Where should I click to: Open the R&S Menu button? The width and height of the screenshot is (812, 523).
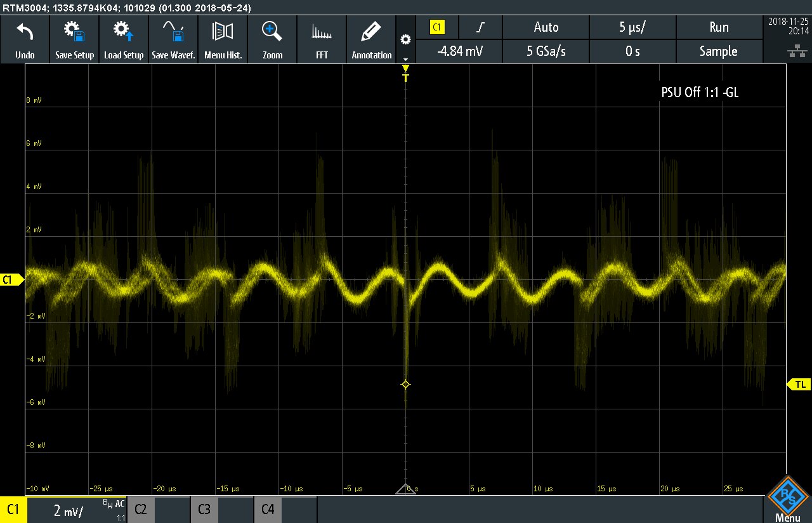click(x=789, y=499)
